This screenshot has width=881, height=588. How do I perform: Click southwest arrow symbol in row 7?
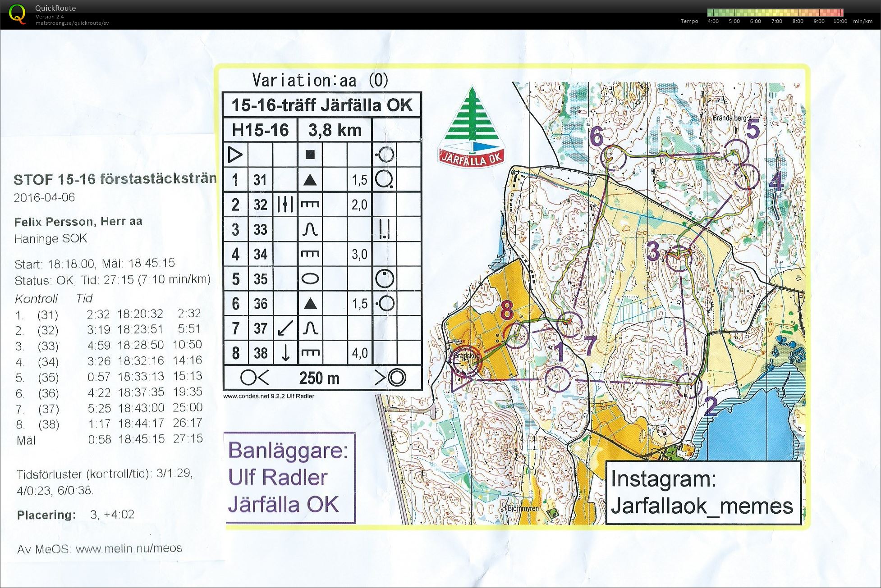point(285,328)
